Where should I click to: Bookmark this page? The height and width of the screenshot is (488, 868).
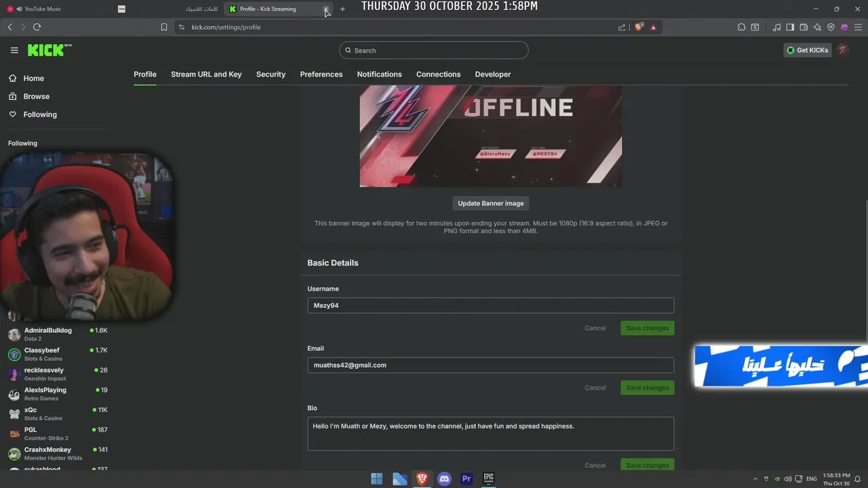point(163,27)
